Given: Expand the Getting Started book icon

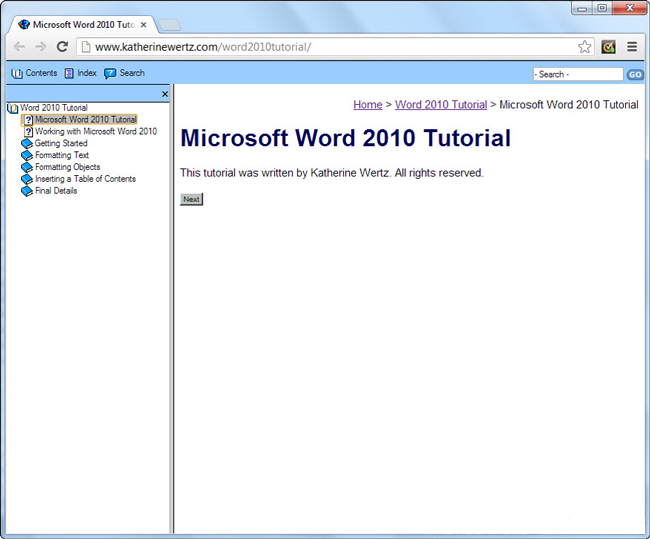Looking at the screenshot, I should coord(27,144).
